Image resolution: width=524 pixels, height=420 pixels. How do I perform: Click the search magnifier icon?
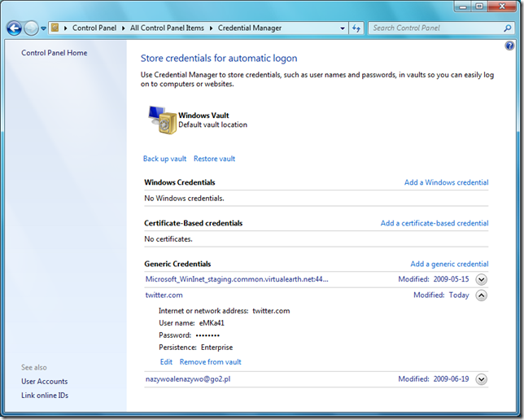[507, 28]
